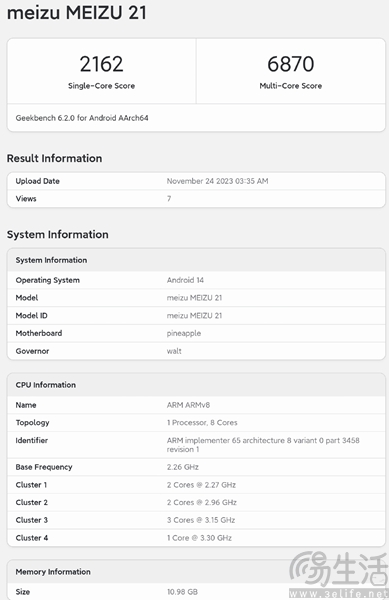This screenshot has width=389, height=600.
Task: Click the 'Cluster 2' row label
Action: click(x=32, y=502)
